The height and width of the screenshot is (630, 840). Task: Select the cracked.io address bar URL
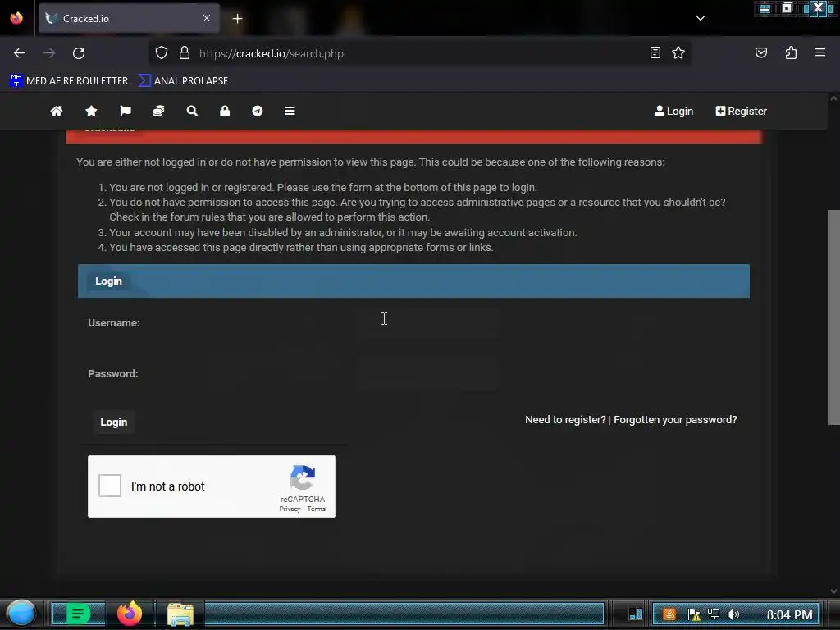pos(271,53)
